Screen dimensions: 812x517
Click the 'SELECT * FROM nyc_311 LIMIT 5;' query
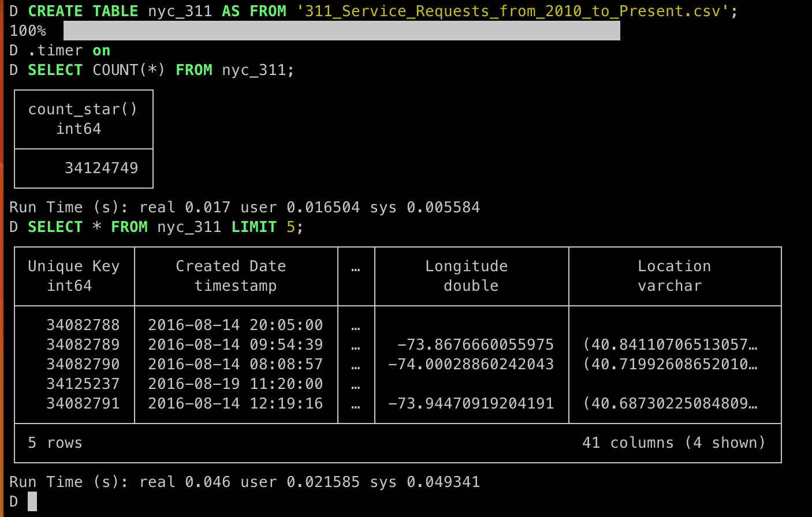(x=166, y=227)
